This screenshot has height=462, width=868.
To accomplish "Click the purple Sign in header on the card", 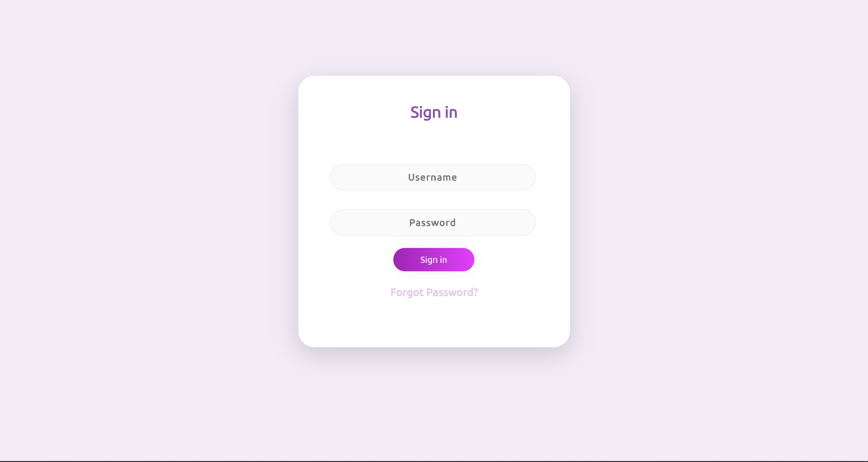I will [x=434, y=112].
